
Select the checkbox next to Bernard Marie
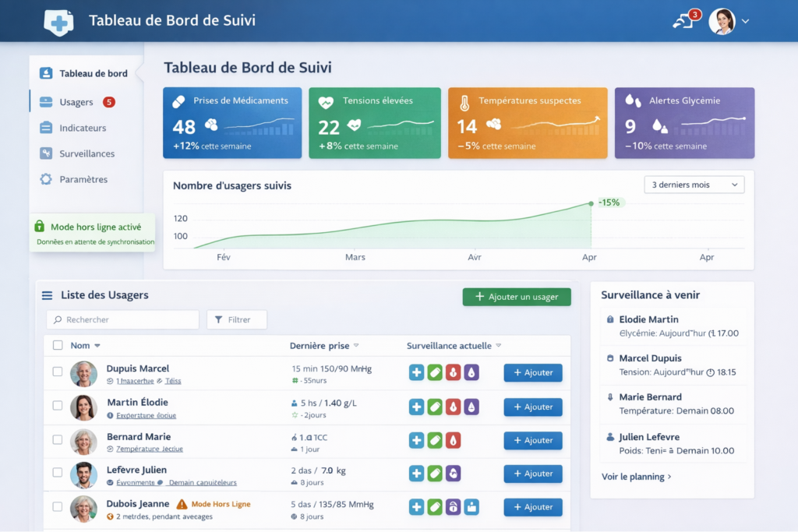(58, 440)
